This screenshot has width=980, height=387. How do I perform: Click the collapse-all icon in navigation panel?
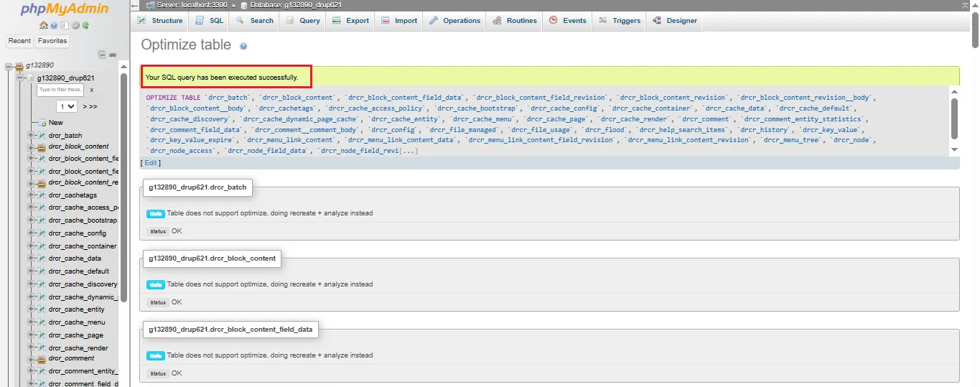(x=102, y=55)
